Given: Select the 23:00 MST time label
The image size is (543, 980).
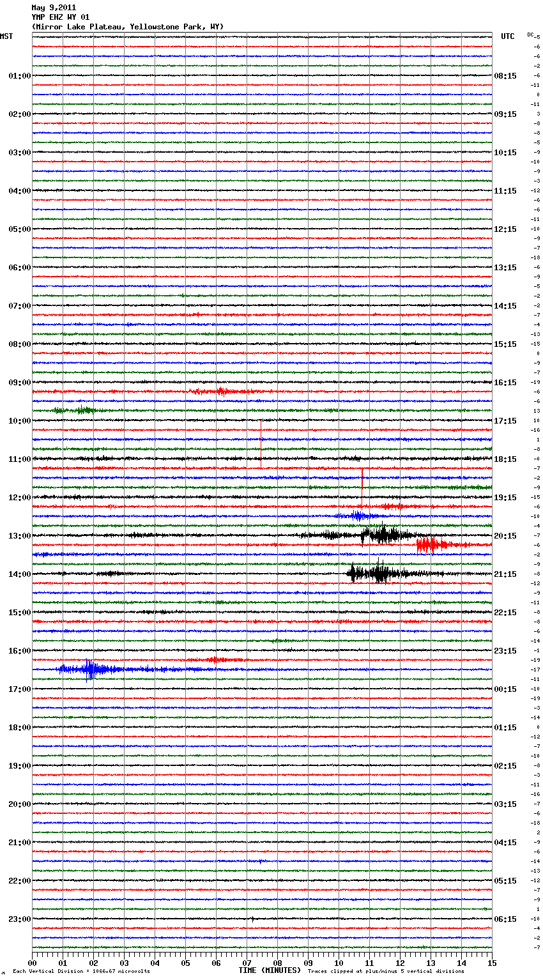Looking at the screenshot, I should [x=19, y=919].
